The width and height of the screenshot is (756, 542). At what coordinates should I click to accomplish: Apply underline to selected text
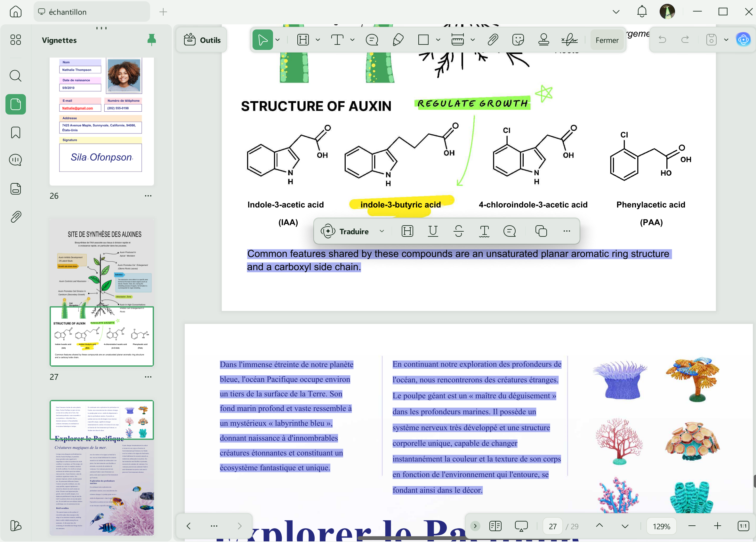pos(433,231)
